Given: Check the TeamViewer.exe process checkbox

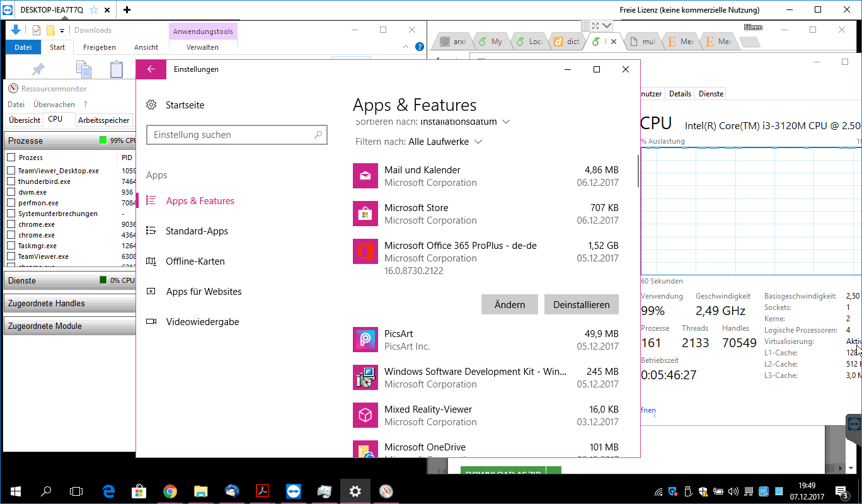Looking at the screenshot, I should tap(11, 256).
